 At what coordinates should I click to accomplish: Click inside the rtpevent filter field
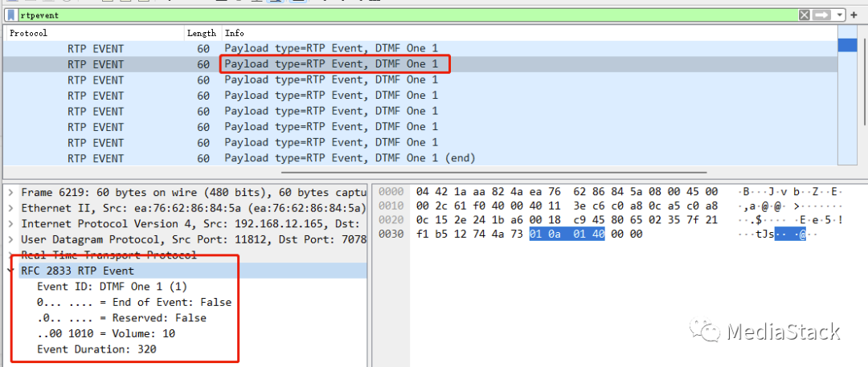pyautogui.click(x=402, y=14)
